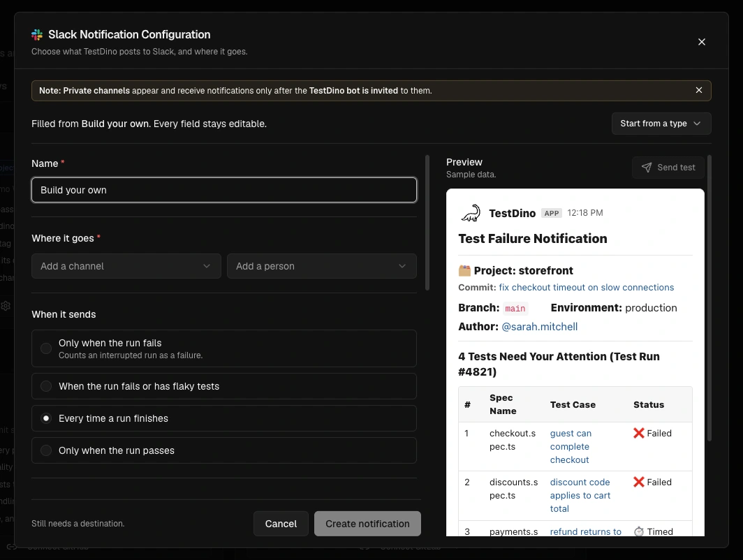Screen dimensions: 743x560
Task: Click the stopwatch icon in payments row
Action: [638, 531]
